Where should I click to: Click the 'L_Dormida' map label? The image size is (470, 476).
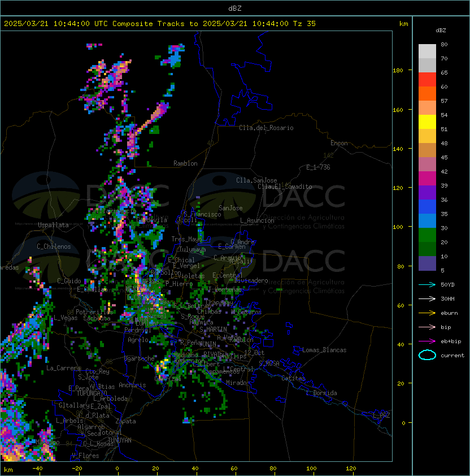coord(321,393)
